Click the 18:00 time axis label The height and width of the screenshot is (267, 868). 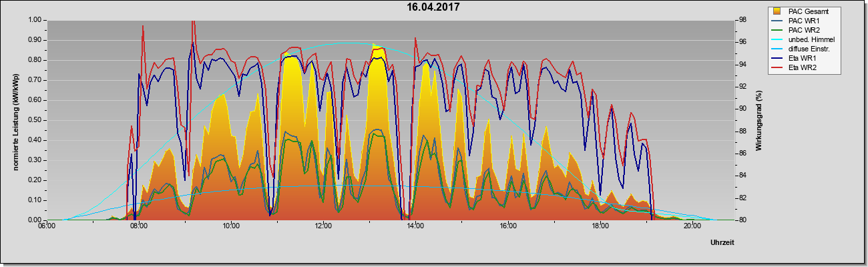pyautogui.click(x=600, y=226)
